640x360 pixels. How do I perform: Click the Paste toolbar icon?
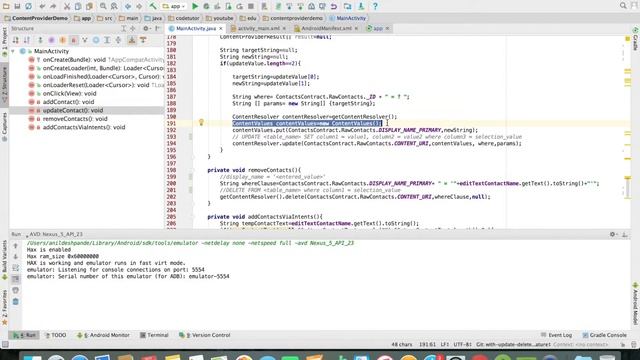coord(89,6)
